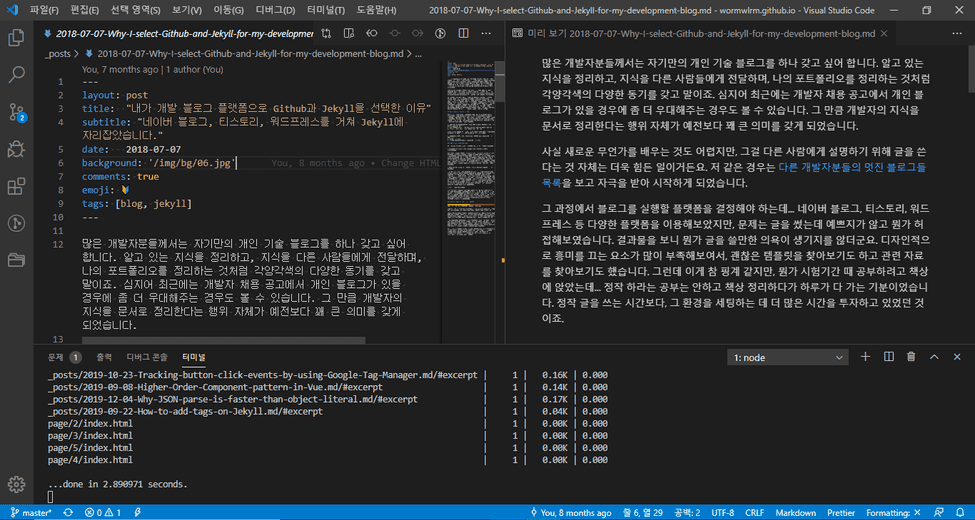Open the Run and Debug view

(x=16, y=149)
